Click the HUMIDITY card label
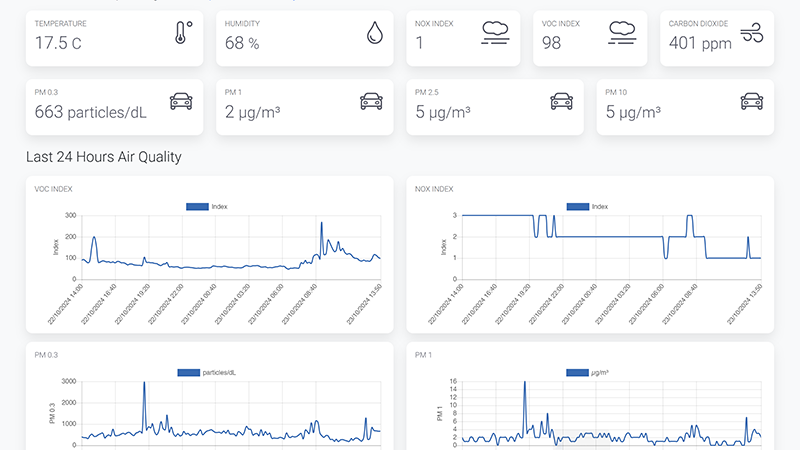This screenshot has height=450, width=800. click(242, 23)
